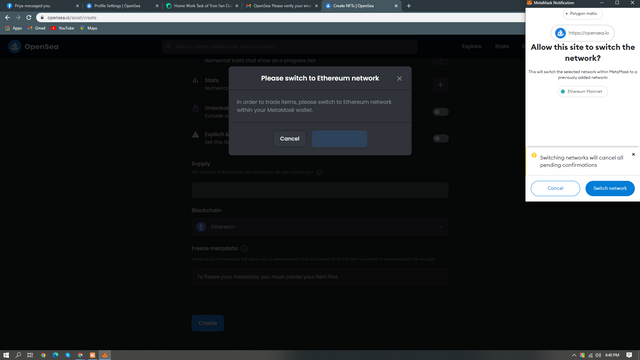Click the https://opensea.io origin label
640x360 pixels.
click(x=589, y=33)
